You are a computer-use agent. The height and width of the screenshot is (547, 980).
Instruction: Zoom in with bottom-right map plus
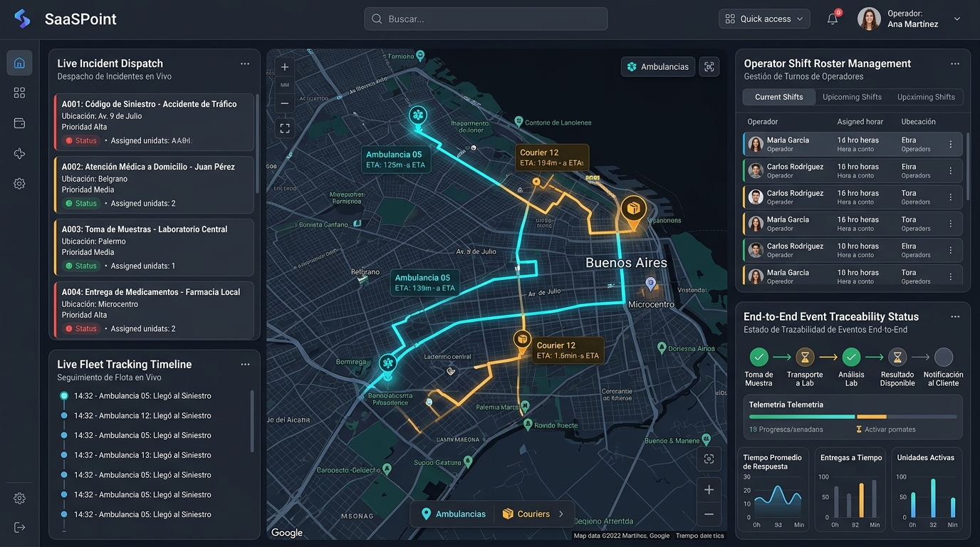pos(709,489)
